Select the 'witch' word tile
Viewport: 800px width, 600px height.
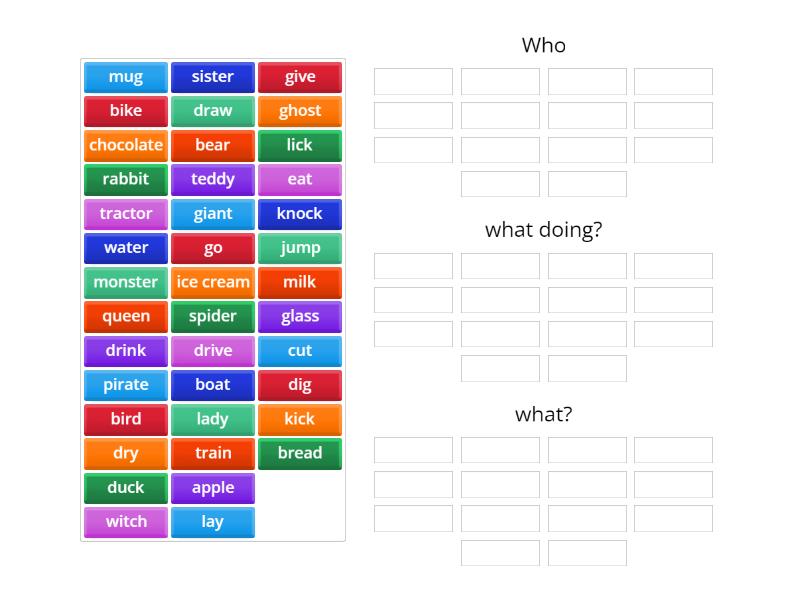126,522
